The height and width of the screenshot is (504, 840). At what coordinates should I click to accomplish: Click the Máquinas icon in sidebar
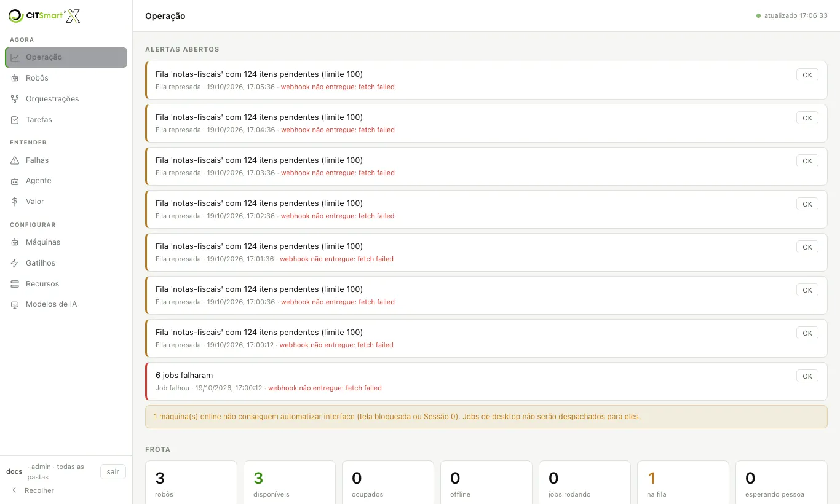pyautogui.click(x=15, y=242)
